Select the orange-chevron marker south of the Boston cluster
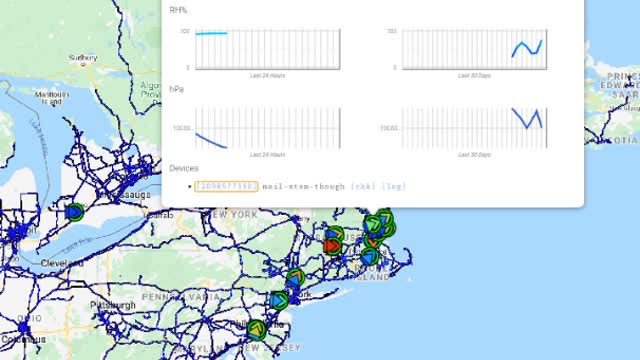The width and height of the screenshot is (640, 360). click(373, 241)
